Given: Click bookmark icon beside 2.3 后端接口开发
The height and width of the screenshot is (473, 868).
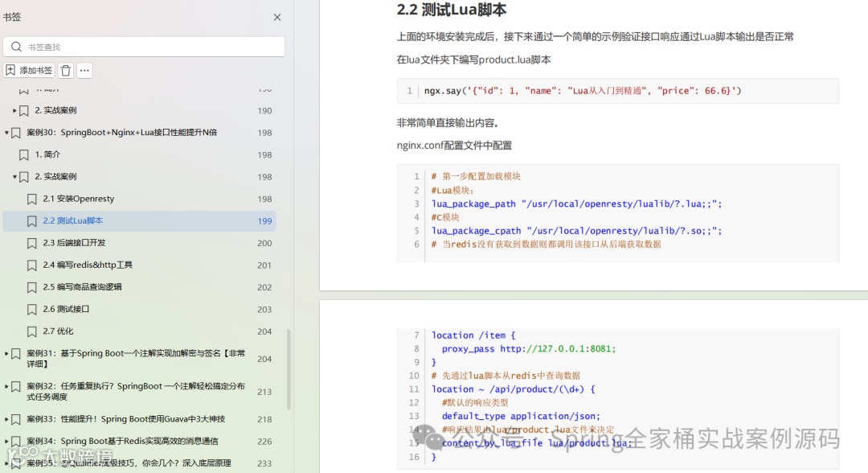Looking at the screenshot, I should tap(32, 243).
